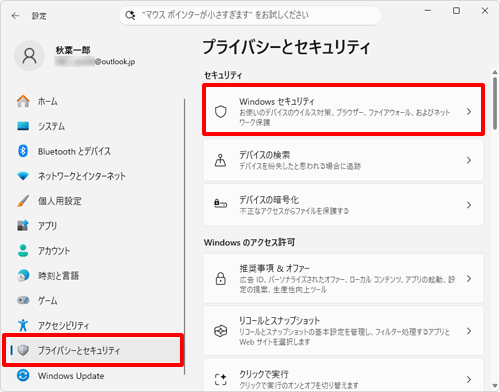500x392 pixels.
Task: Click the リコールとスナップショット icon
Action: (220, 331)
